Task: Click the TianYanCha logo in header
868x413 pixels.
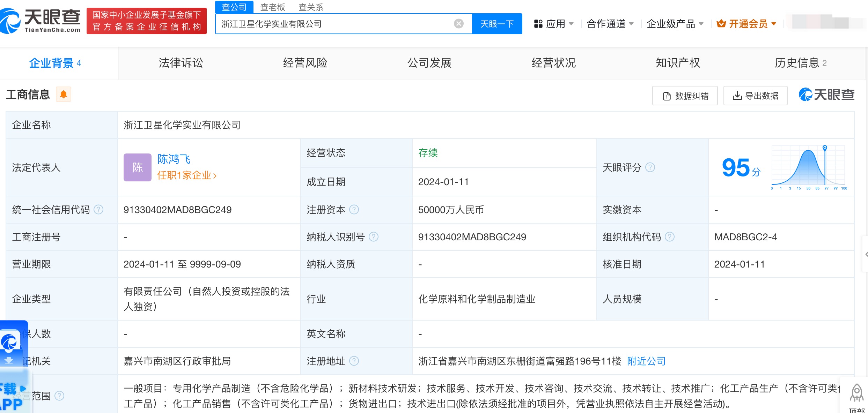Action: 41,21
